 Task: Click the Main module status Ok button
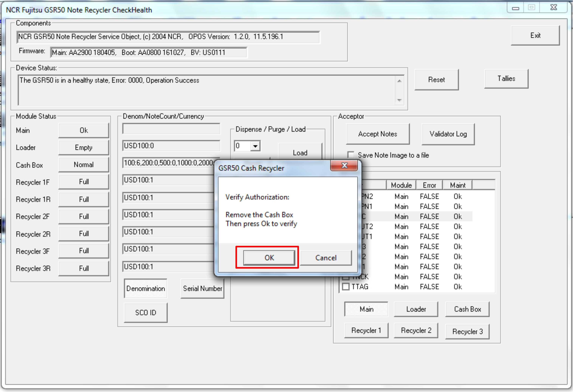point(84,130)
